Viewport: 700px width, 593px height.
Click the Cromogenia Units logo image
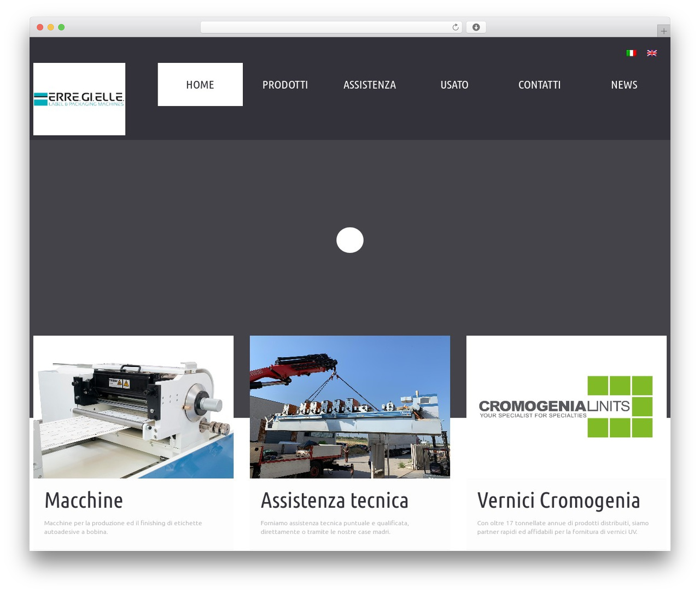click(566, 407)
